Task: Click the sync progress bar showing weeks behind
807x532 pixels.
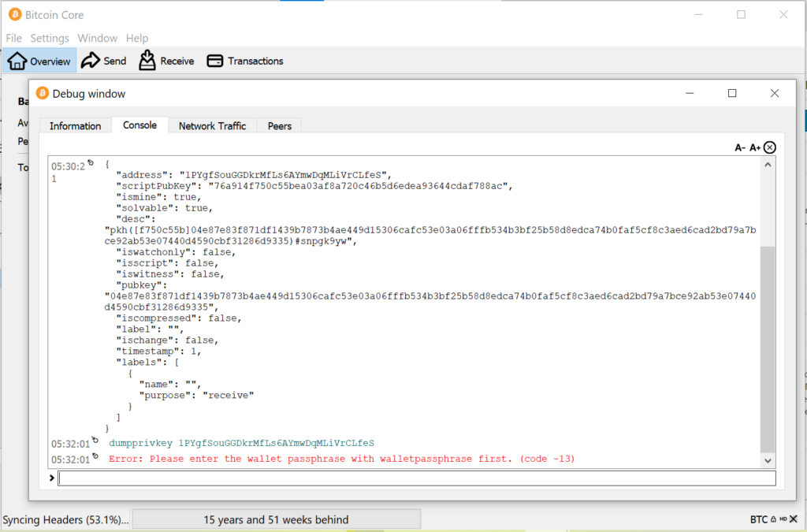Action: pyautogui.click(x=277, y=519)
